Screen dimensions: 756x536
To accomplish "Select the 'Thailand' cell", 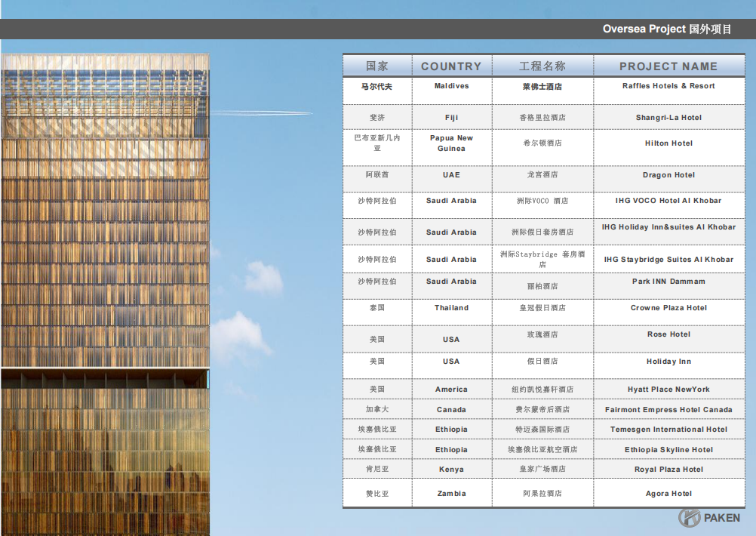I will click(x=452, y=312).
